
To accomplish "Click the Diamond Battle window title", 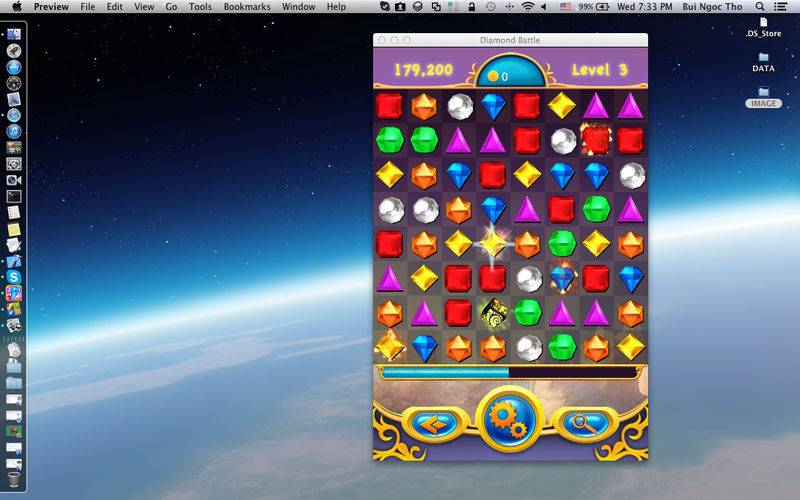I will [x=510, y=40].
